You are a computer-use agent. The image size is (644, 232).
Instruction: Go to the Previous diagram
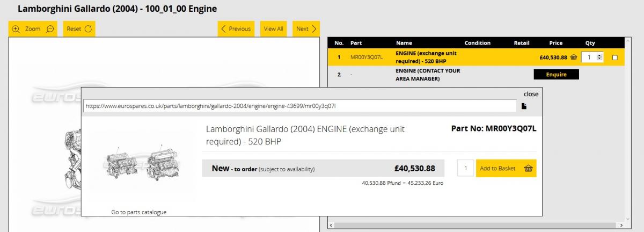[x=236, y=29]
